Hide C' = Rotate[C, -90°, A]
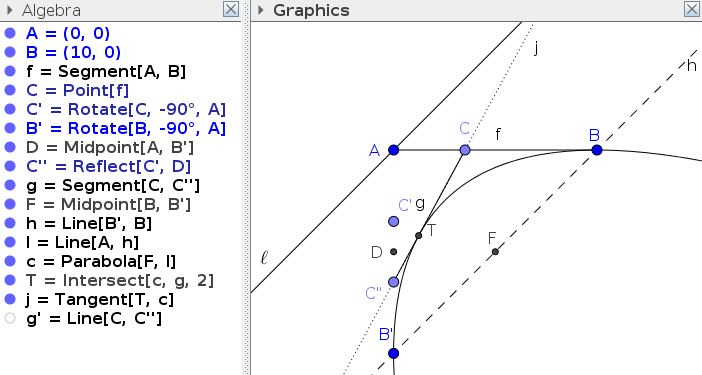The width and height of the screenshot is (702, 375). tap(10, 109)
